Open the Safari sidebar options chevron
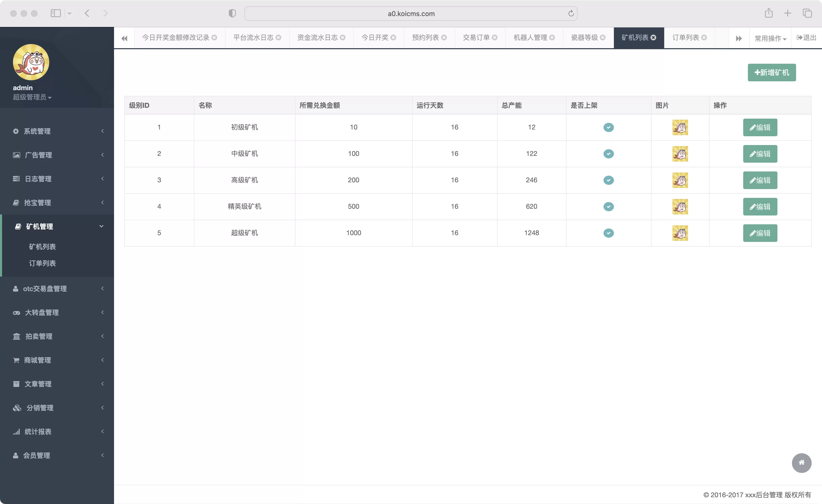The image size is (822, 504). [69, 13]
